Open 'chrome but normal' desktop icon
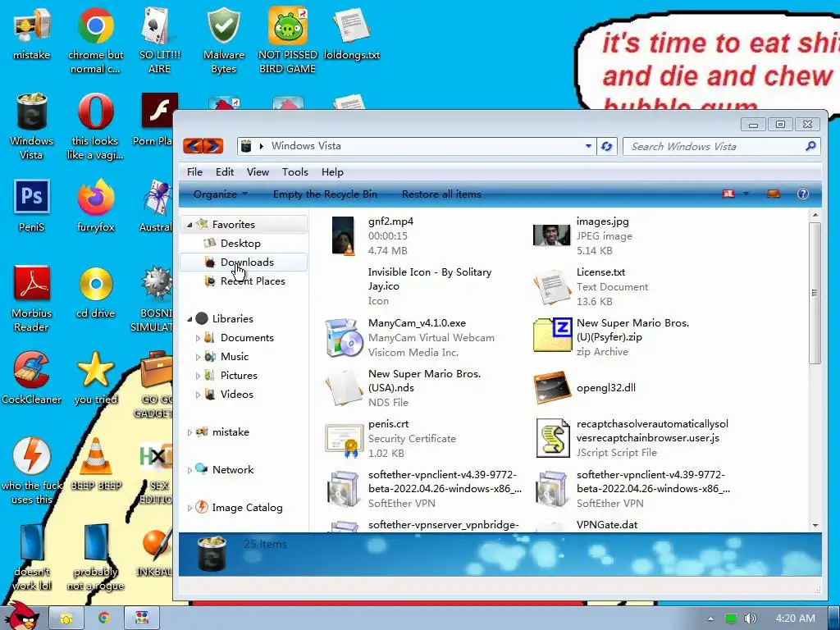Screen dimensions: 840x630 (x=95, y=40)
